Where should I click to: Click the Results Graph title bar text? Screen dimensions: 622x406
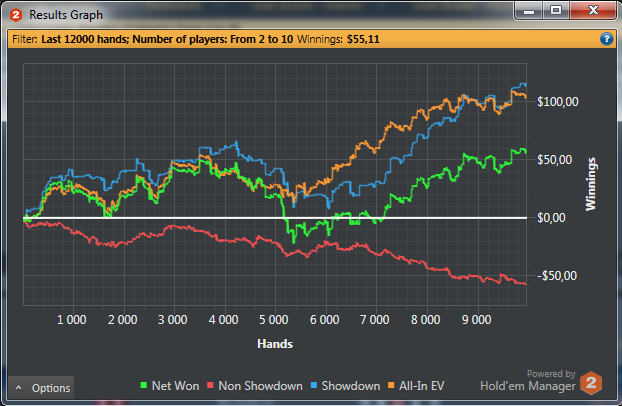point(66,15)
